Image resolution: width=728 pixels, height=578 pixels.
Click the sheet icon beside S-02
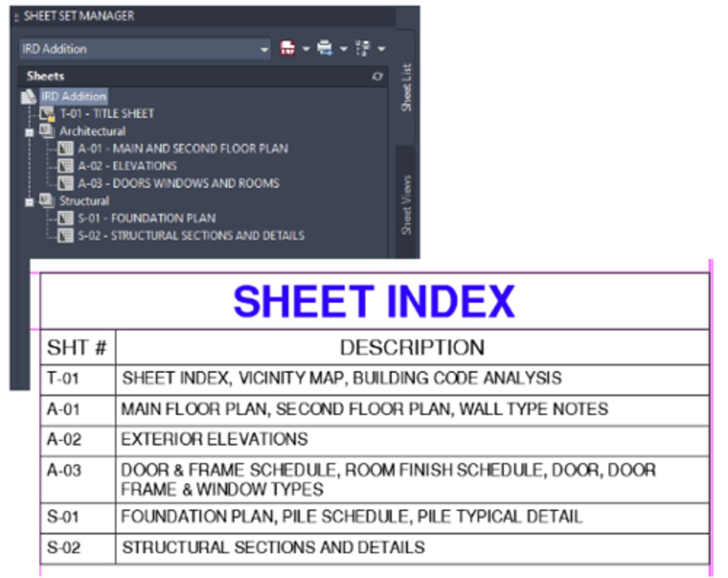click(x=66, y=236)
